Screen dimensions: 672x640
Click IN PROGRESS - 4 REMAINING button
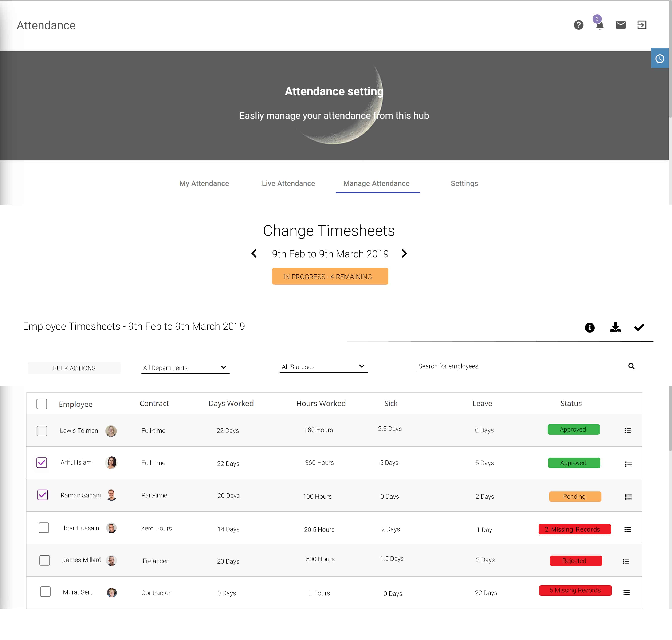[330, 276]
